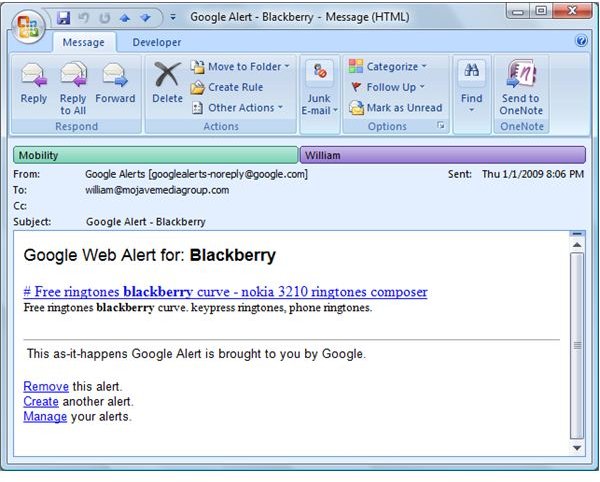Click the purple William category bar

coord(443,155)
